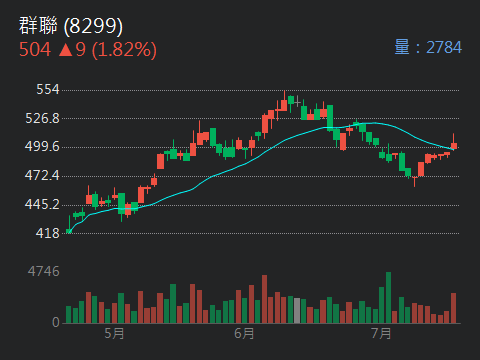This screenshot has width=480, height=360.
Task: Click the 418 price axis label
Action: tap(48, 233)
